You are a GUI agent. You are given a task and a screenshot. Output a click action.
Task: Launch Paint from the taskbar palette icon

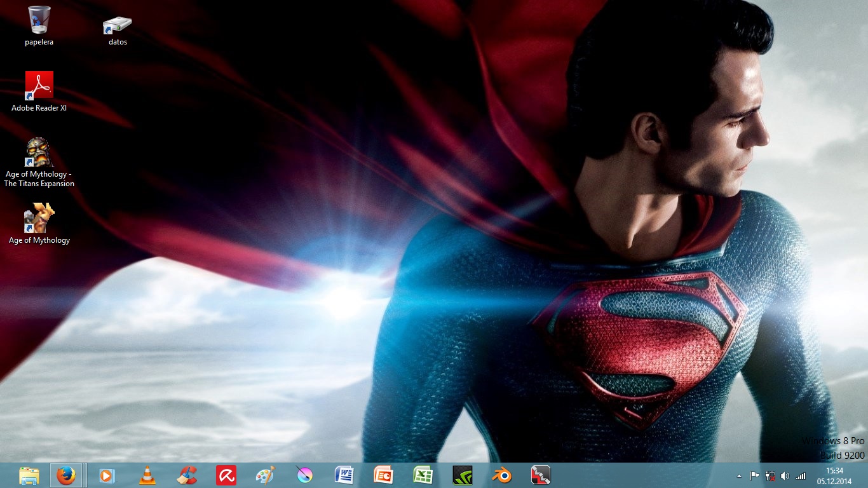coord(265,475)
